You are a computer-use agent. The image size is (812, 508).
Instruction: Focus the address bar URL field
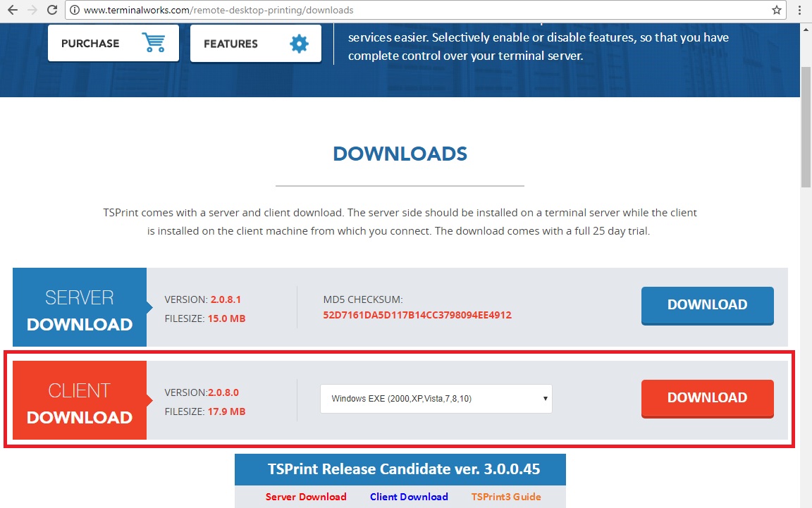[x=423, y=11]
